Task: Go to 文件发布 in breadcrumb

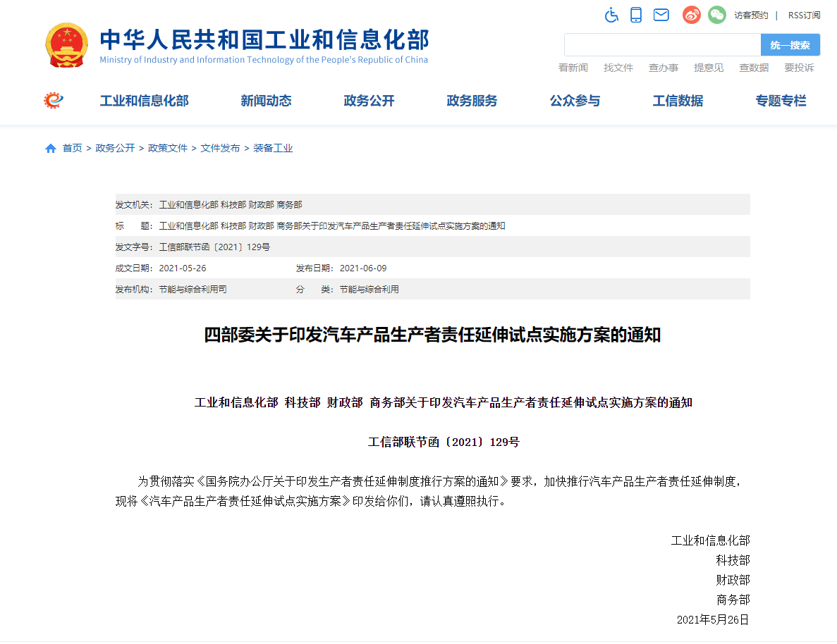Action: pos(220,149)
